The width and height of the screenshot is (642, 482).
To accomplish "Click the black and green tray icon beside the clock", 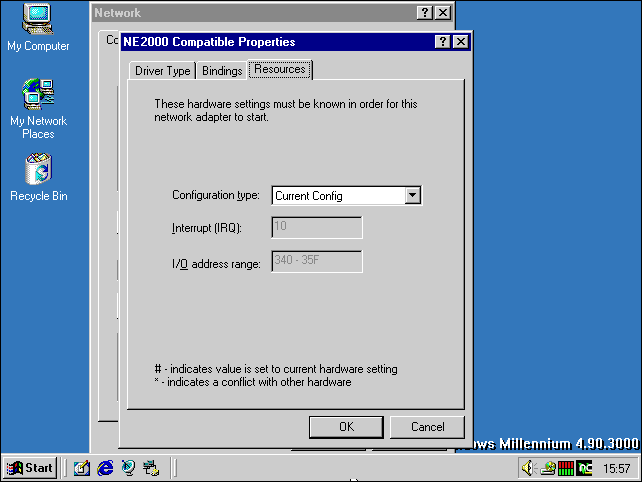I will 584,468.
